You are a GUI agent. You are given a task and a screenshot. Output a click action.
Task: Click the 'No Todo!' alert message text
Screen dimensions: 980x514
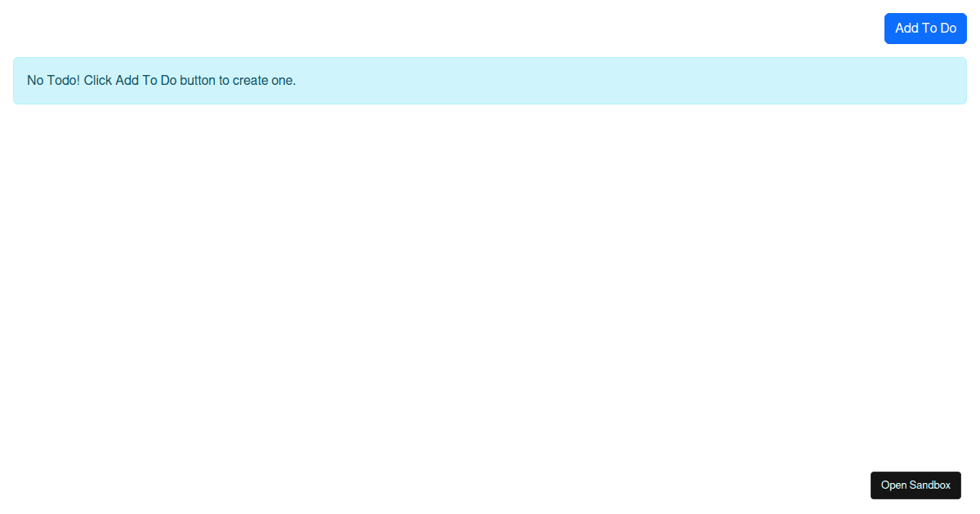[x=161, y=81]
